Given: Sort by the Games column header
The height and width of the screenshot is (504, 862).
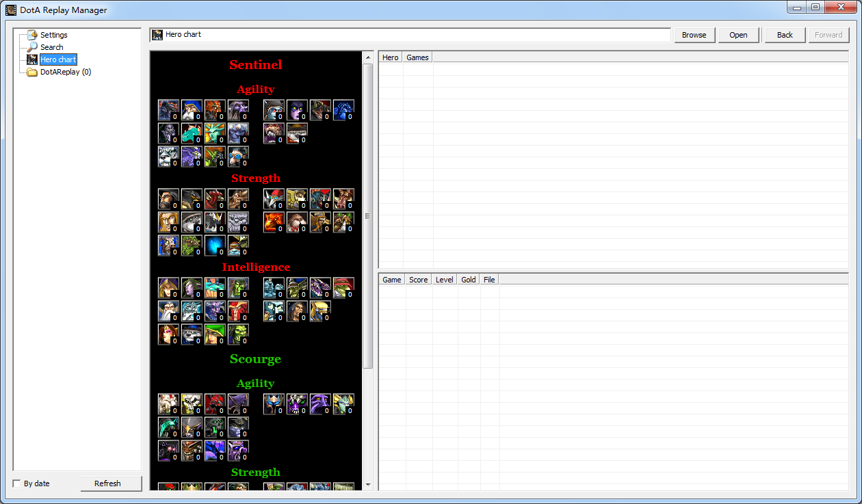Looking at the screenshot, I should click(x=417, y=57).
